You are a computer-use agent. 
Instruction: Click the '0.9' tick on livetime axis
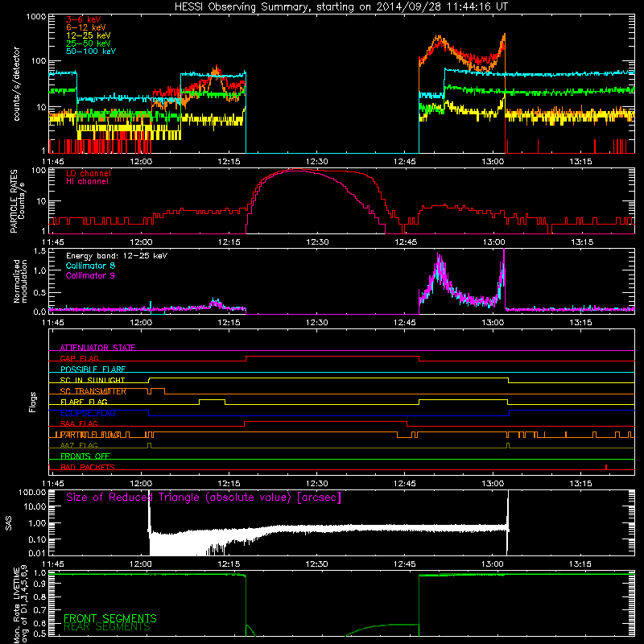[39, 584]
